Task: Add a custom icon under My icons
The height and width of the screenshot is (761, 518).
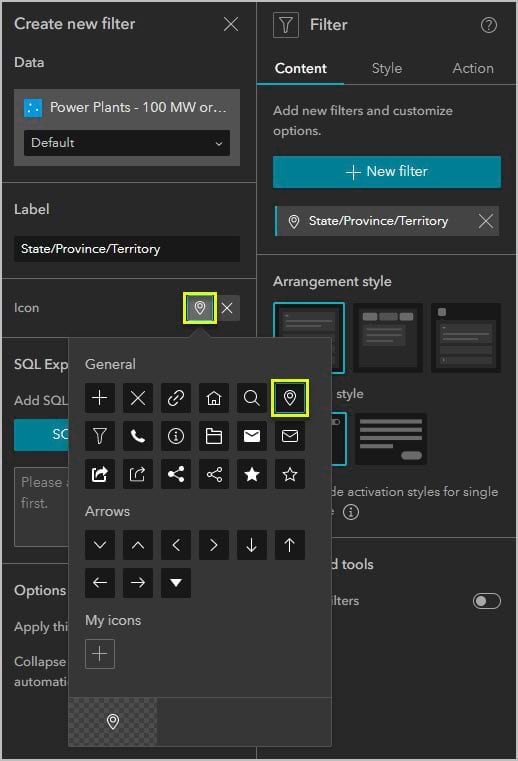Action: coord(100,654)
